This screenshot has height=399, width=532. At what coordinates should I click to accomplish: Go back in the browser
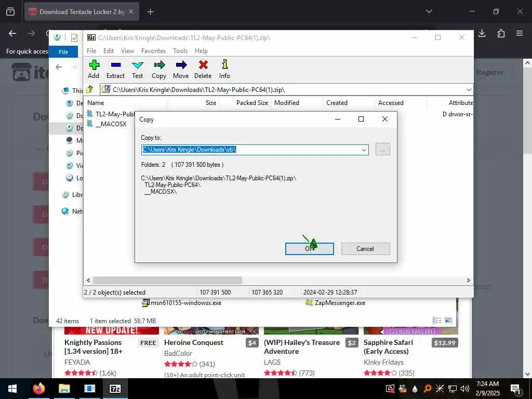click(x=12, y=33)
